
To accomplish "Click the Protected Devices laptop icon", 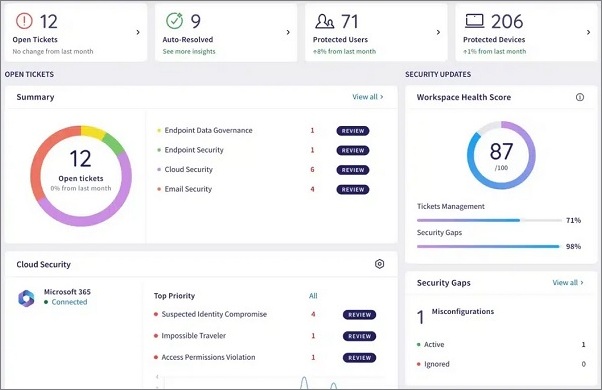I will pyautogui.click(x=475, y=21).
